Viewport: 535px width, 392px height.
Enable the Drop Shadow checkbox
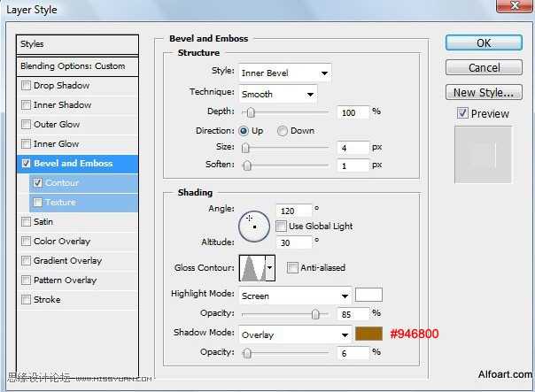27,86
